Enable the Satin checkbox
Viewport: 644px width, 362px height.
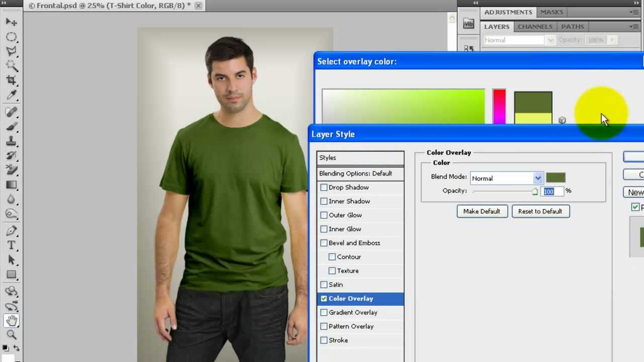tap(324, 285)
